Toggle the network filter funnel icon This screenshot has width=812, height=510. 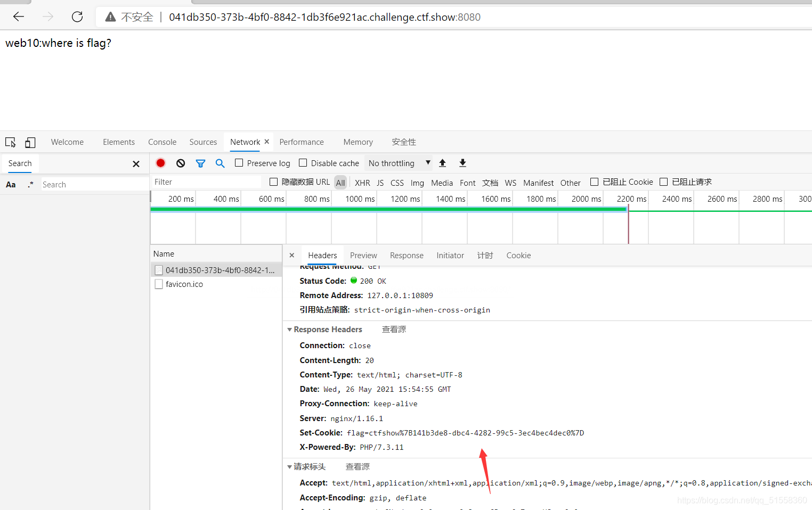[200, 163]
